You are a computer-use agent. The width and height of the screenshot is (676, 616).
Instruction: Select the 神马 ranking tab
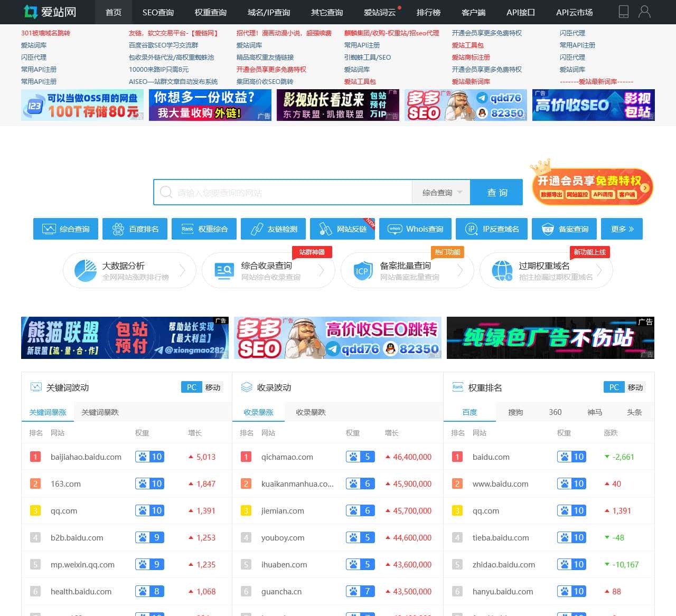[x=595, y=412]
